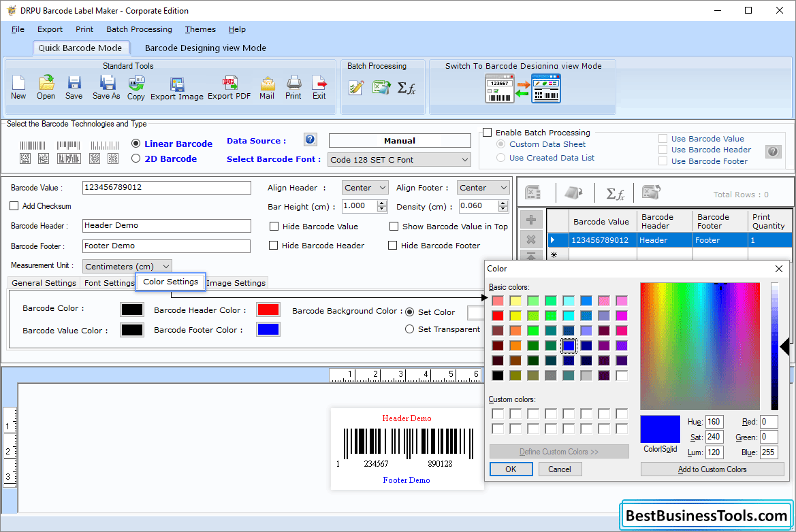The height and width of the screenshot is (532, 796).
Task: Open the Align Footer dropdown
Action: [483, 187]
